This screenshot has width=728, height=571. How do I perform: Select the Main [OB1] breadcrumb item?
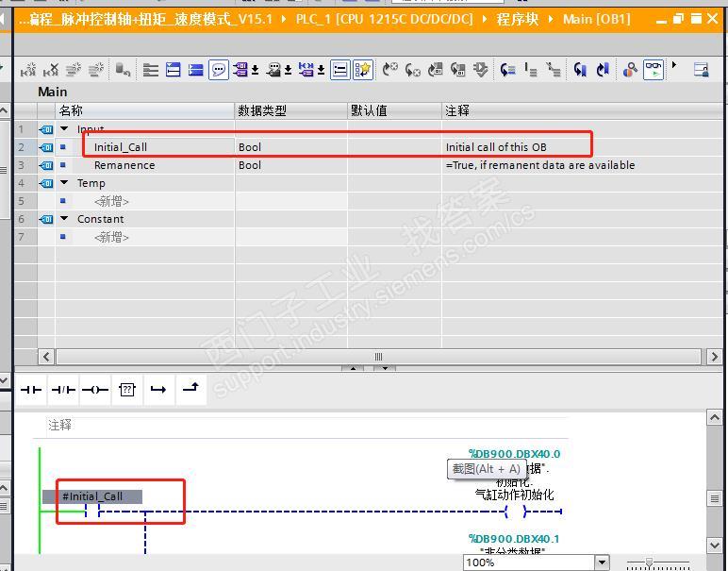pyautogui.click(x=597, y=19)
